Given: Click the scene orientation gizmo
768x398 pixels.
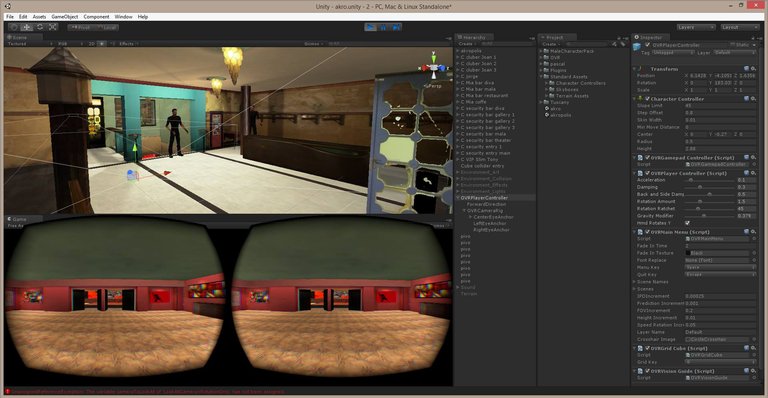Looking at the screenshot, I should (x=434, y=69).
